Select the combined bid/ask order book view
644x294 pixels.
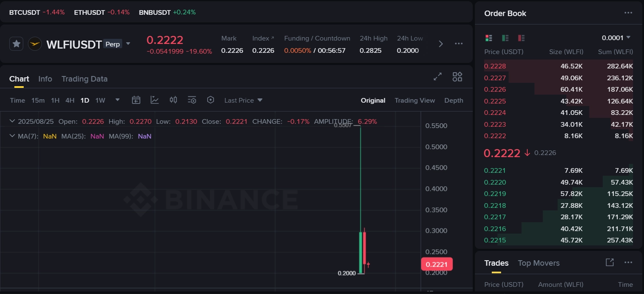coord(489,38)
